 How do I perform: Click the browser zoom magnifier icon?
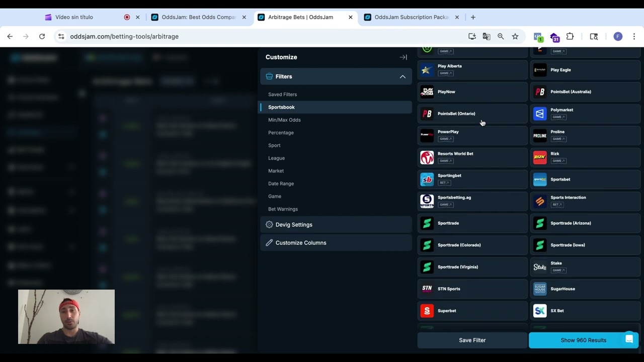point(501,36)
